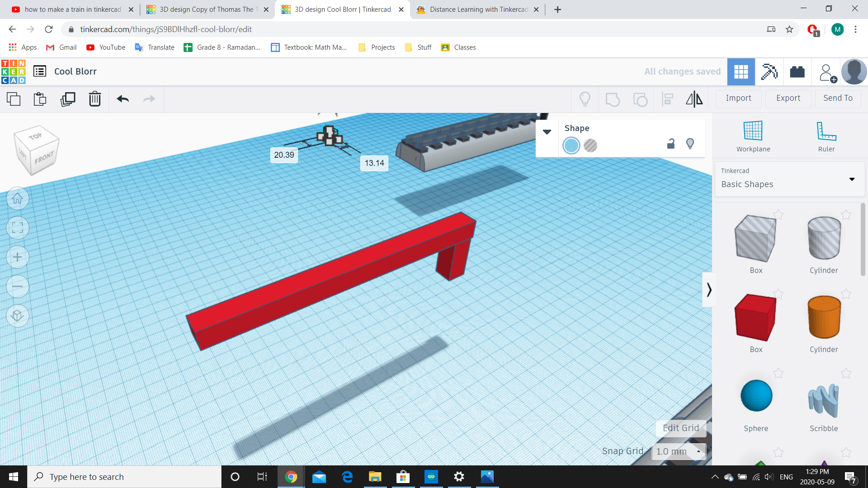Click the Import button

738,98
